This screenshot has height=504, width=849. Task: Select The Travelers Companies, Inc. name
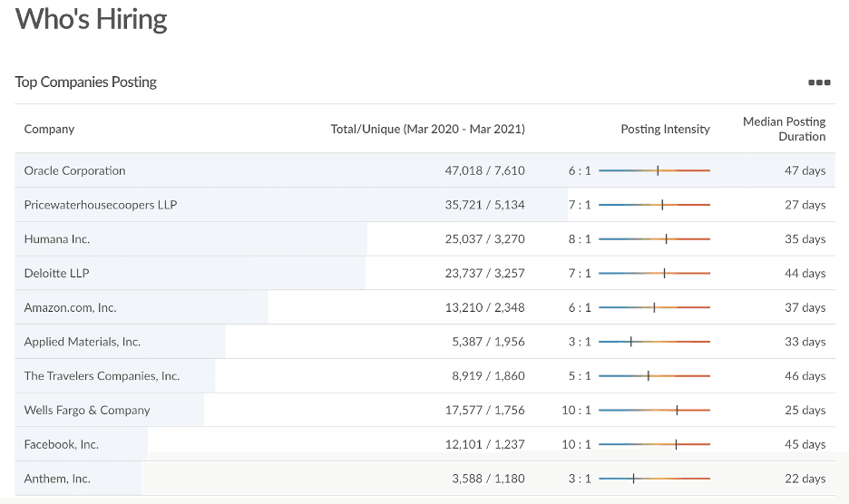point(102,375)
